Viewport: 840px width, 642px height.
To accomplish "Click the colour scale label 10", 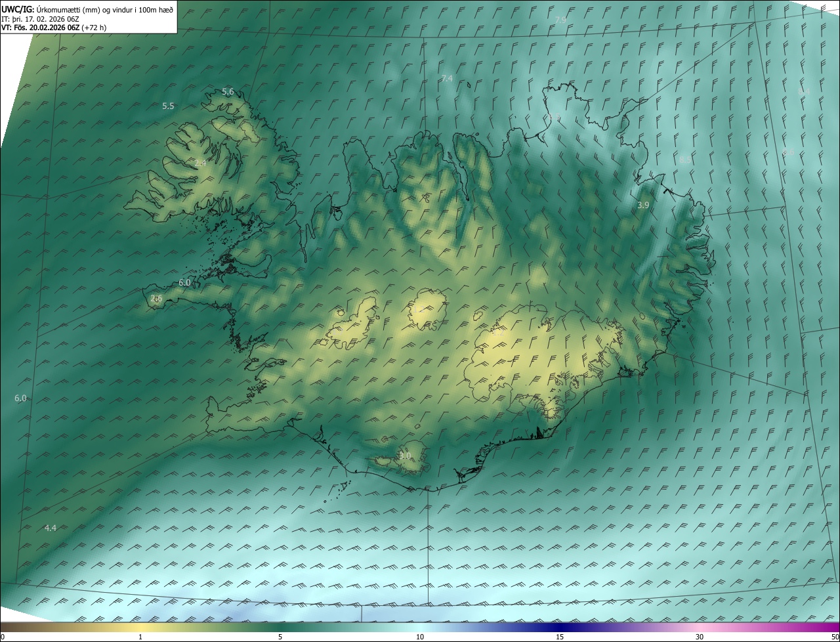I will pos(420,637).
